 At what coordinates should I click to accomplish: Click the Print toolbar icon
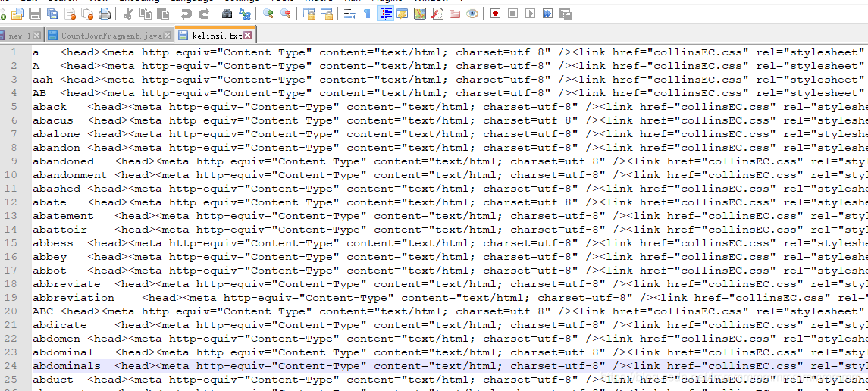click(105, 14)
